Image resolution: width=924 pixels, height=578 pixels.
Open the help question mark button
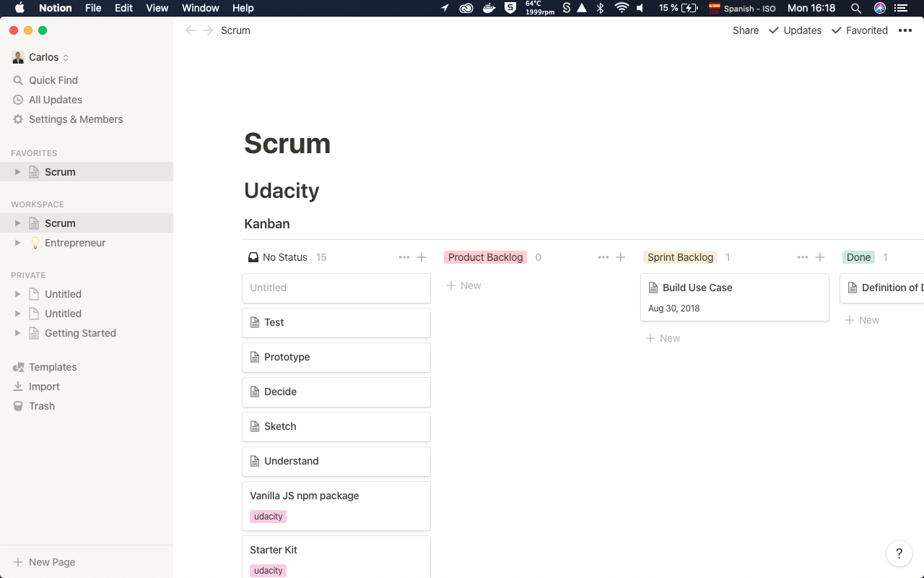pyautogui.click(x=899, y=553)
